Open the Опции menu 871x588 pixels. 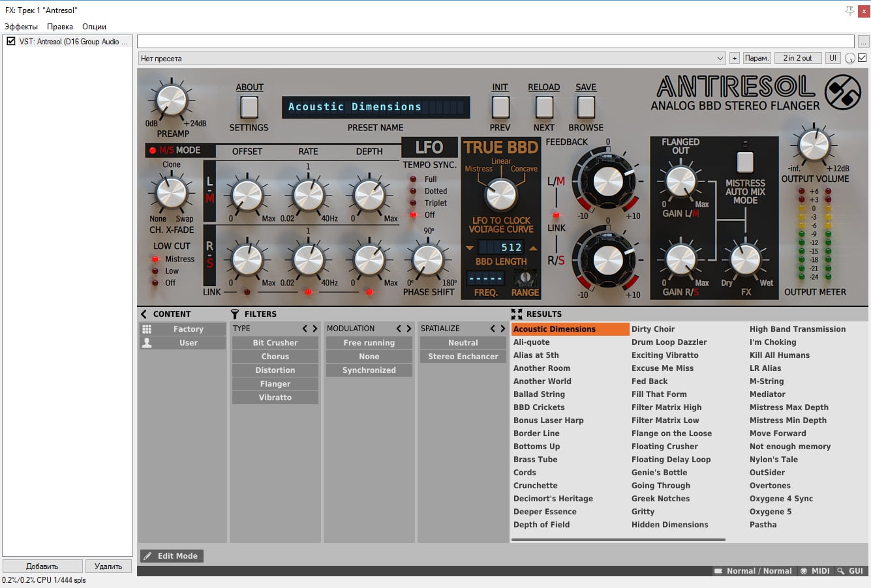(x=94, y=27)
